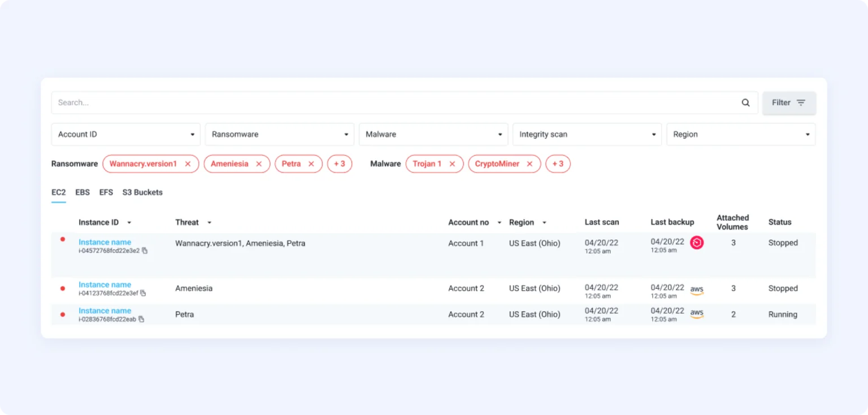Copy instance ID i-04123768fcd22e3ef
868x415 pixels.
[143, 293]
